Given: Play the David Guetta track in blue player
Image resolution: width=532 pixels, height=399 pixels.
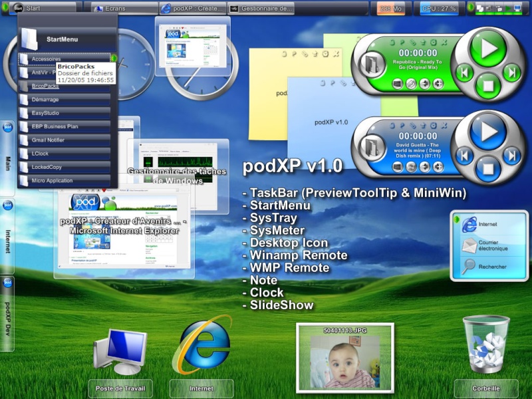Looking at the screenshot, I should click(487, 132).
